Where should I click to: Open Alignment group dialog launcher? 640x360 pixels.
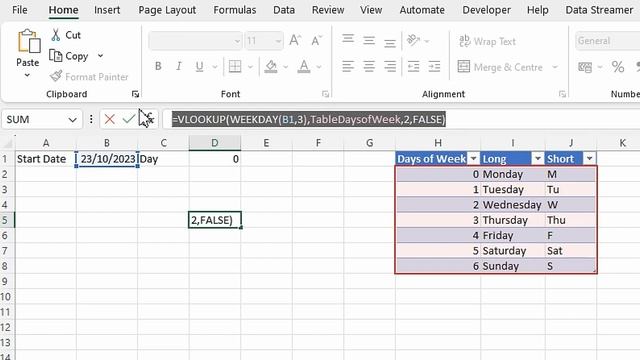click(x=562, y=94)
